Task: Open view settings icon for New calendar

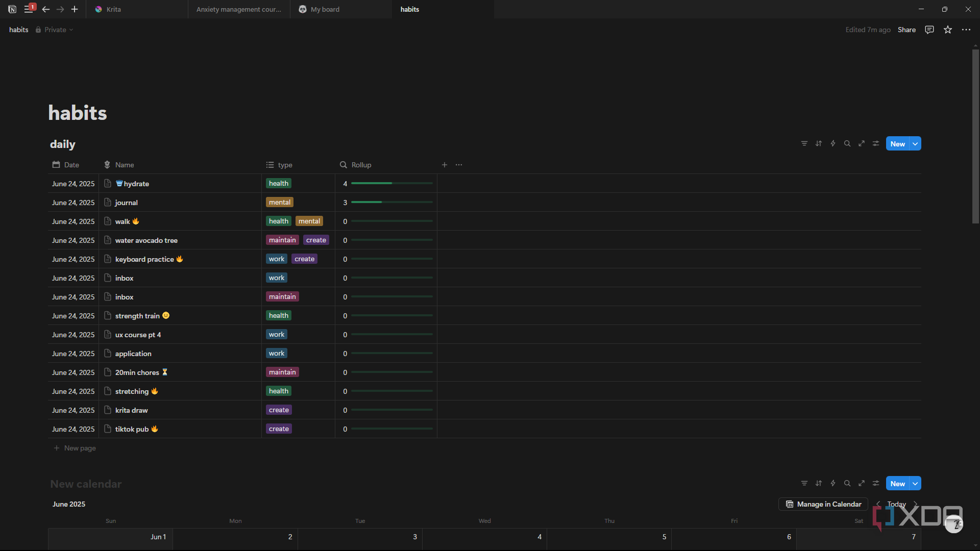Action: click(x=876, y=483)
